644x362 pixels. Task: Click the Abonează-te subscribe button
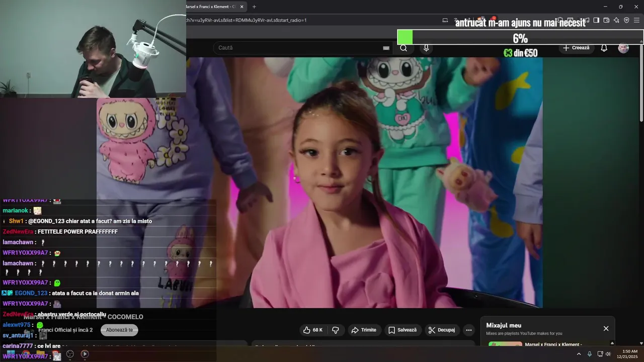pos(119,330)
